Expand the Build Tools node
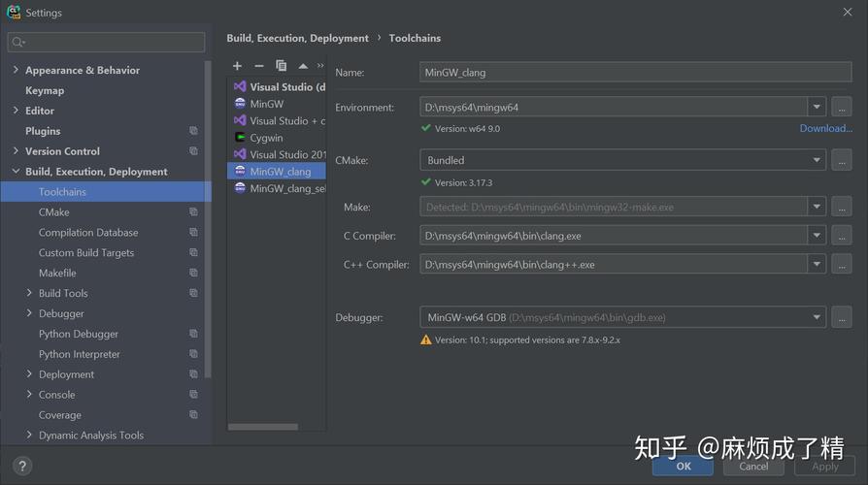Image resolution: width=868 pixels, height=485 pixels. click(29, 293)
